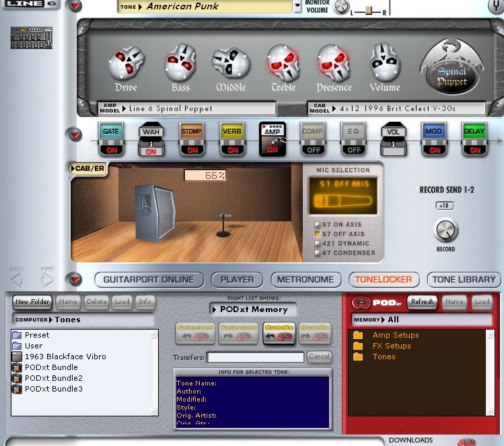This screenshot has width=504, height=446.
Task: Click the Bundle send-to-POD button
Action: pos(315,334)
